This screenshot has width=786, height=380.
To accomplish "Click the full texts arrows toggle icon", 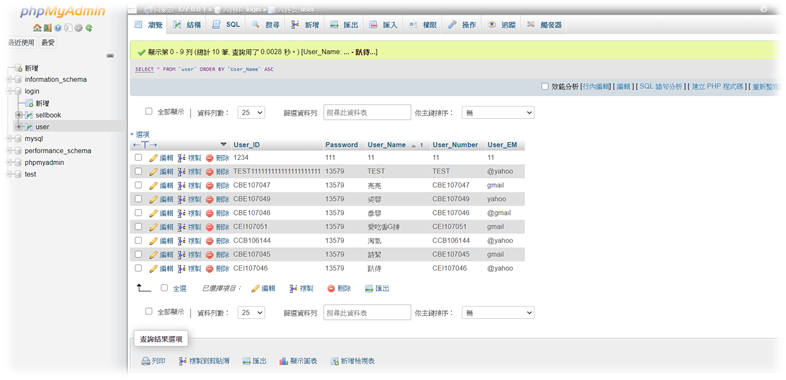I will click(x=145, y=145).
